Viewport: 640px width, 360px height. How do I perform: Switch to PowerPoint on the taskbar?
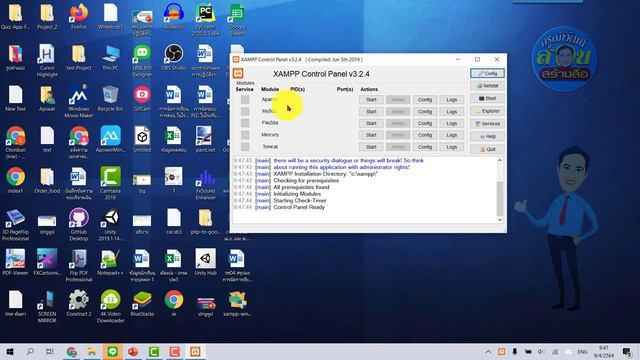click(x=133, y=351)
